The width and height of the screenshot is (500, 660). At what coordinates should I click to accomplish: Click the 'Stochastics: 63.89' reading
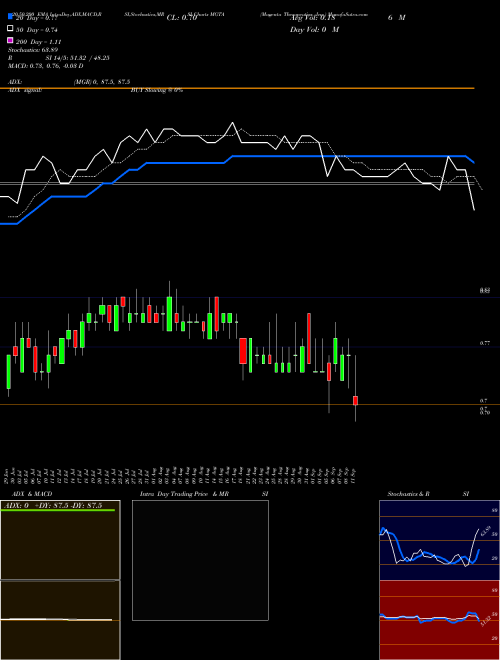point(33,50)
